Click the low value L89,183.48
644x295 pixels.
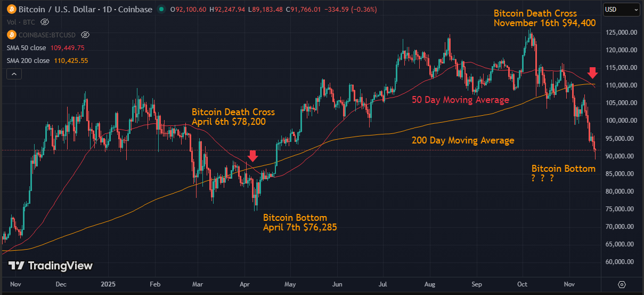(266, 9)
